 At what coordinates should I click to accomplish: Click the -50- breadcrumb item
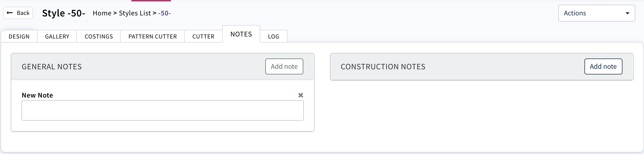point(164,13)
